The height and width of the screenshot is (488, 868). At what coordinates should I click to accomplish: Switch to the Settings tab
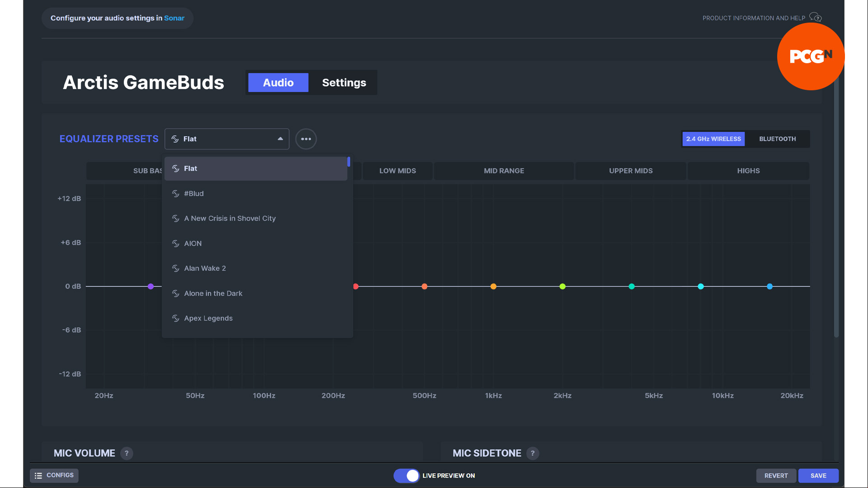344,83
